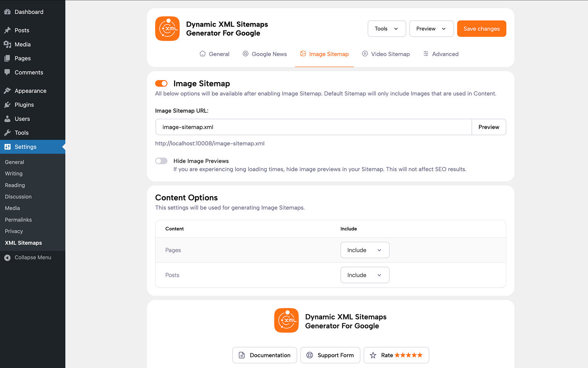Image resolution: width=588 pixels, height=368 pixels.
Task: Open the sitemap URL link http://localhost:10008/image-sitemap.xml
Action: point(210,143)
